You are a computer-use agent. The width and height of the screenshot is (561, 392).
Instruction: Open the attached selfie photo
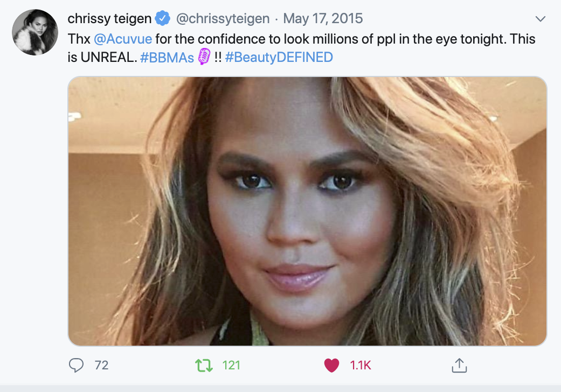307,211
